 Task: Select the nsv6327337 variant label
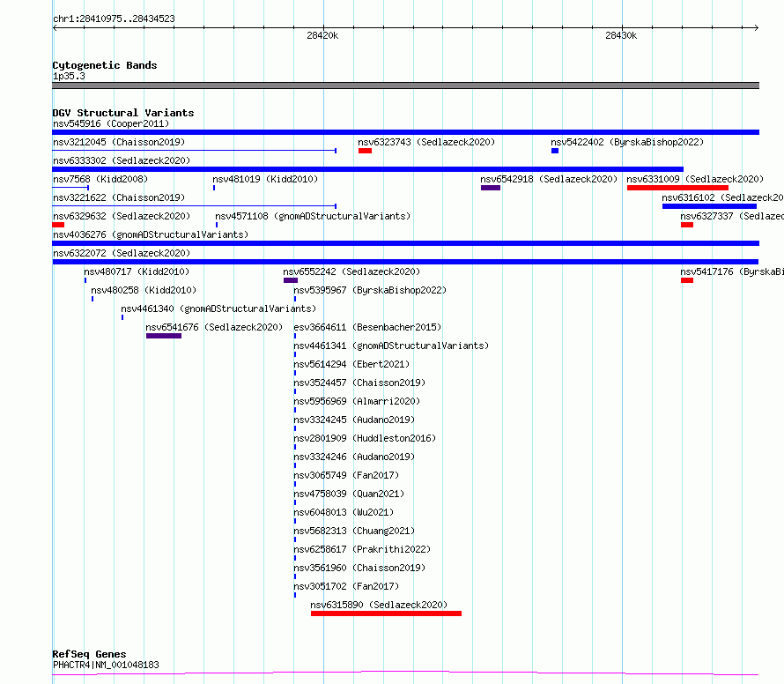[731, 216]
